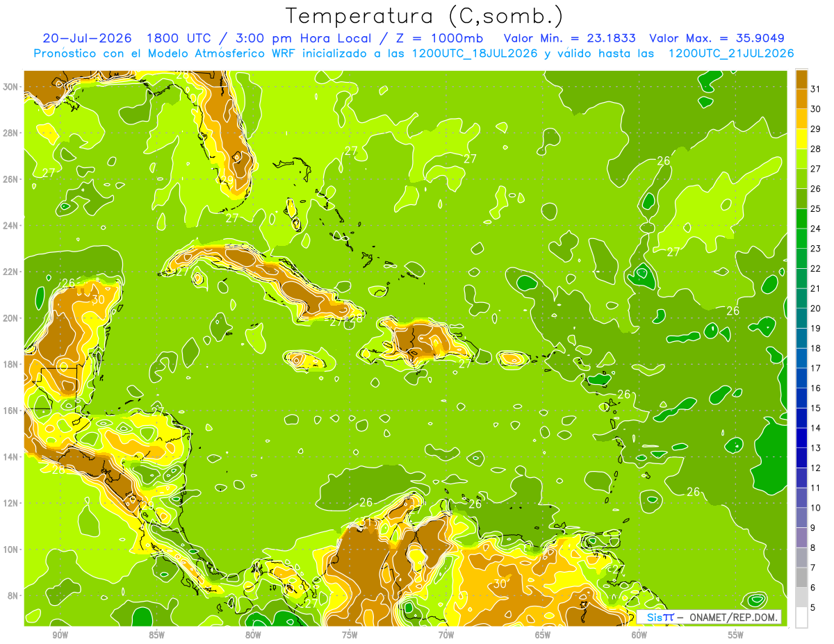Pick the white bottom swatch below 5

click(x=801, y=617)
